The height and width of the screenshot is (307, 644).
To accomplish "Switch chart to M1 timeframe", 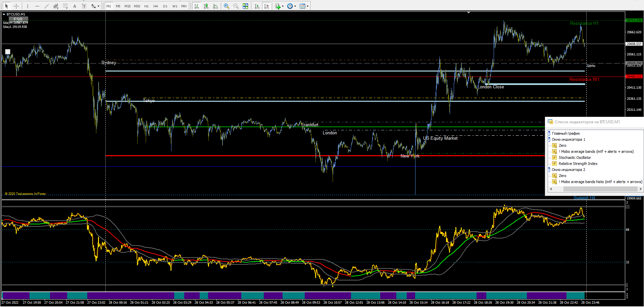I will (x=109, y=6).
